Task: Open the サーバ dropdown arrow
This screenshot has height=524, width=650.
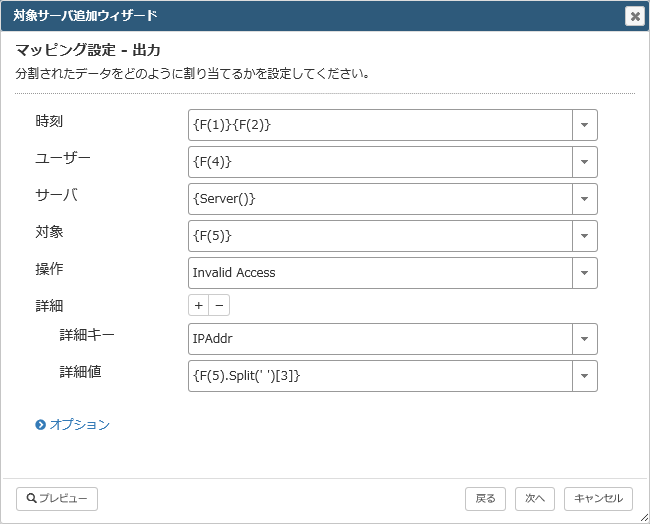Action: coord(585,199)
